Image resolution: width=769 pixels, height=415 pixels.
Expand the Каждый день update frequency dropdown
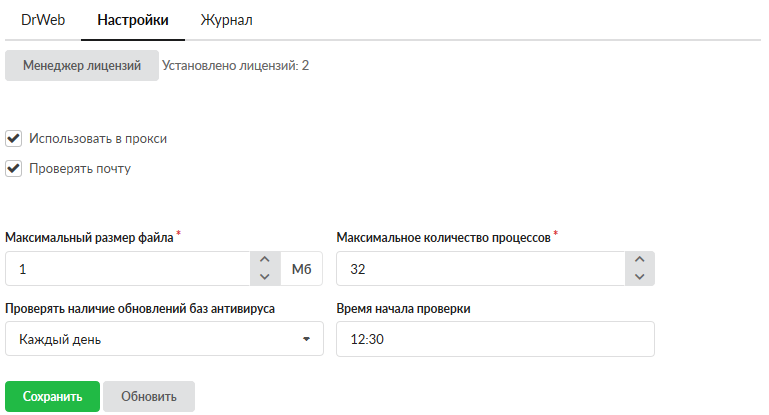164,339
